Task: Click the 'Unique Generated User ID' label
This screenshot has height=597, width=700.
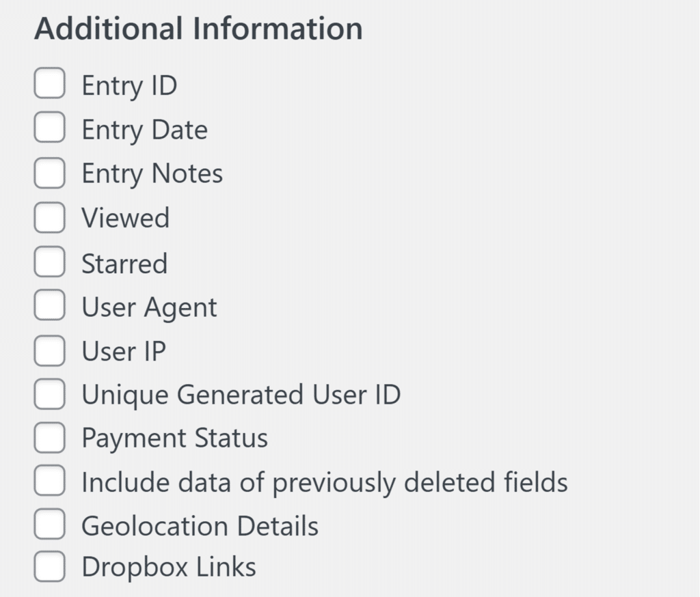Action: click(241, 395)
